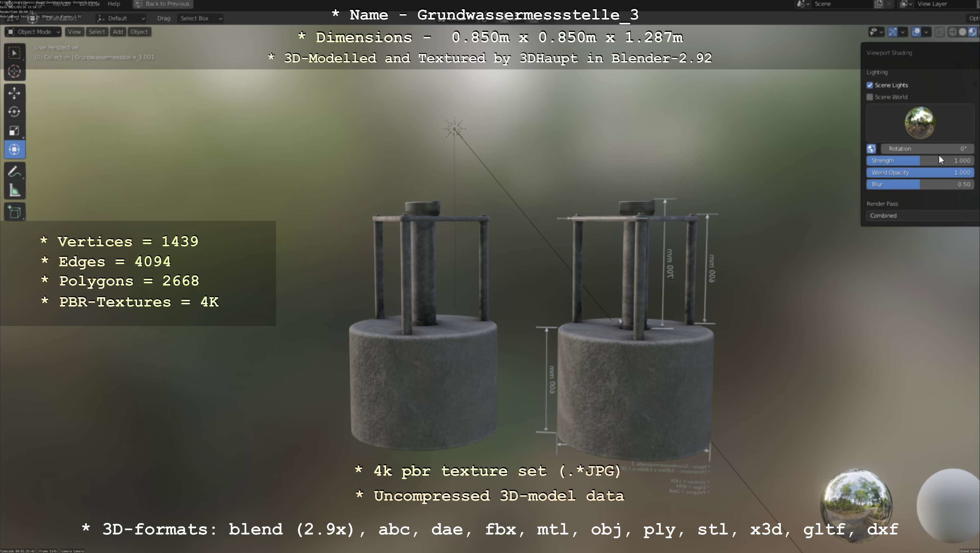Click the Rotation value field
Image resolution: width=980 pixels, height=553 pixels.
927,149
